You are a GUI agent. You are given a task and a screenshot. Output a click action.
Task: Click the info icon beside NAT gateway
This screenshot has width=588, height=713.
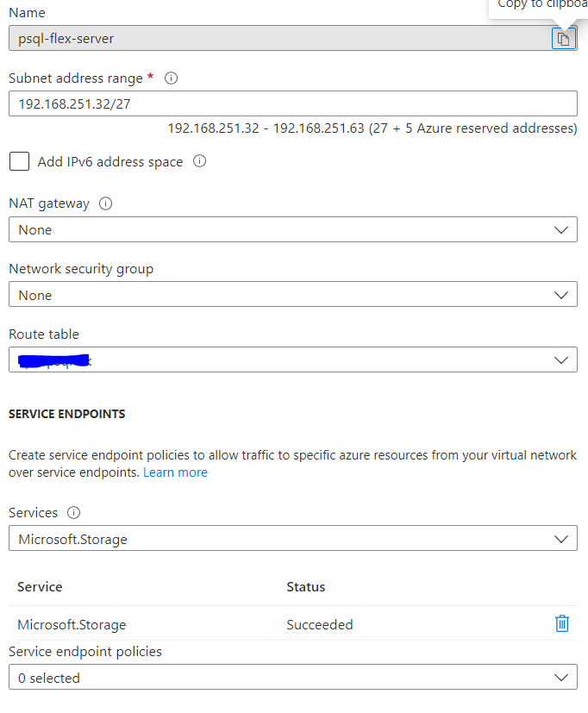coord(104,203)
